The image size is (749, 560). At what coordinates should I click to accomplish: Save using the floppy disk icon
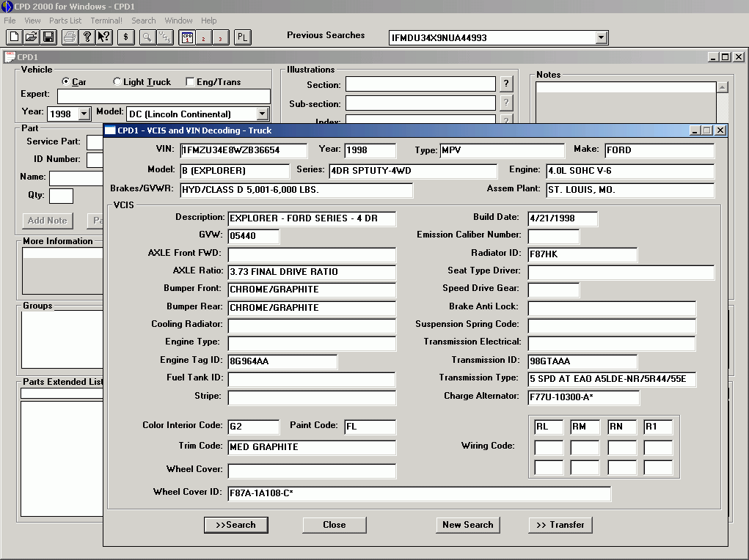[48, 37]
